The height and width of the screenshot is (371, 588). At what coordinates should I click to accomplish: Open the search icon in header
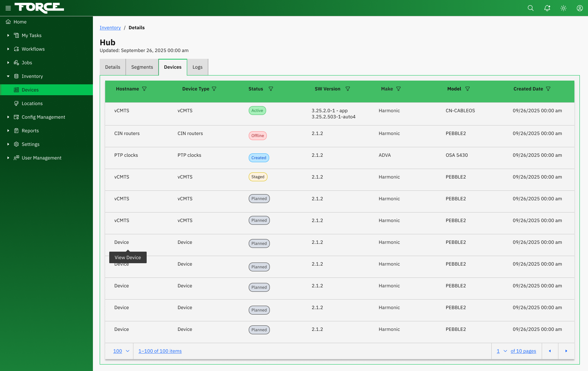[530, 8]
